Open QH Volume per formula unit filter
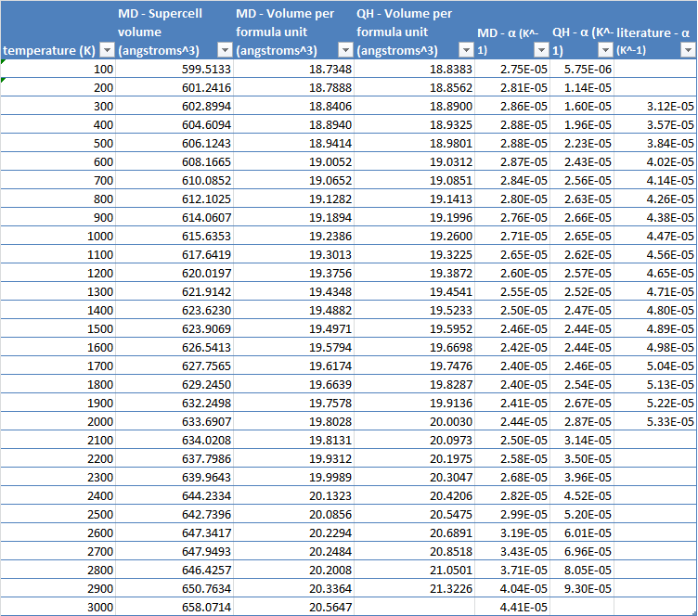This screenshot has height=616, width=698. pyautogui.click(x=466, y=50)
